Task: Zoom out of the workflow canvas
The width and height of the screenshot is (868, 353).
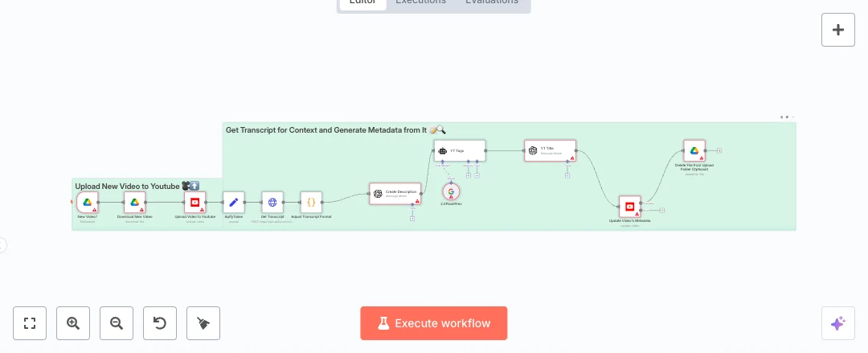Action: click(x=117, y=323)
